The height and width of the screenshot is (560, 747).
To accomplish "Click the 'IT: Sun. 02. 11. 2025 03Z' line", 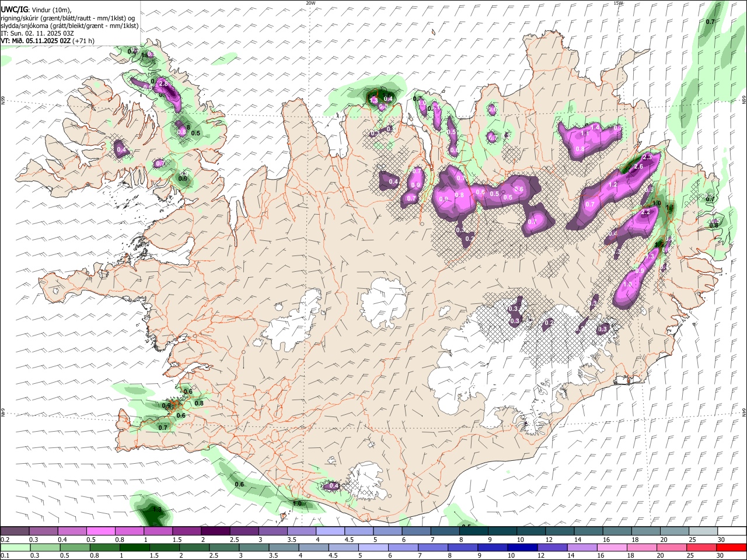I will (37, 33).
